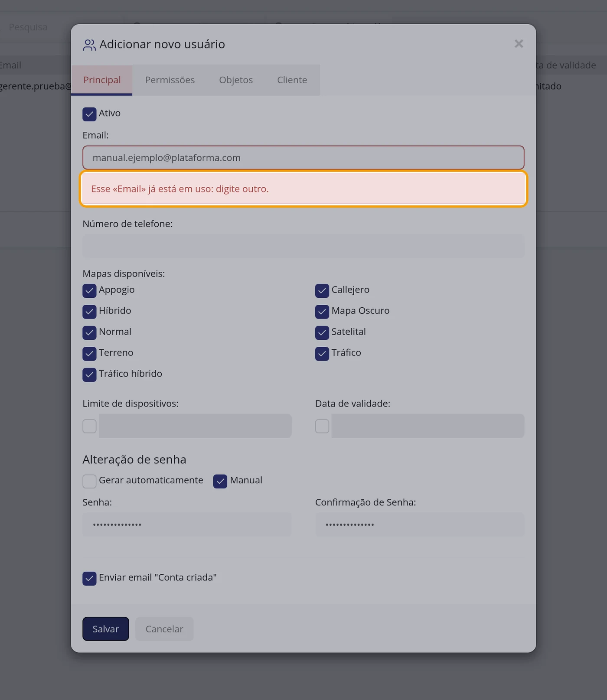
Task: Open the Objetos tab
Action: 236,80
